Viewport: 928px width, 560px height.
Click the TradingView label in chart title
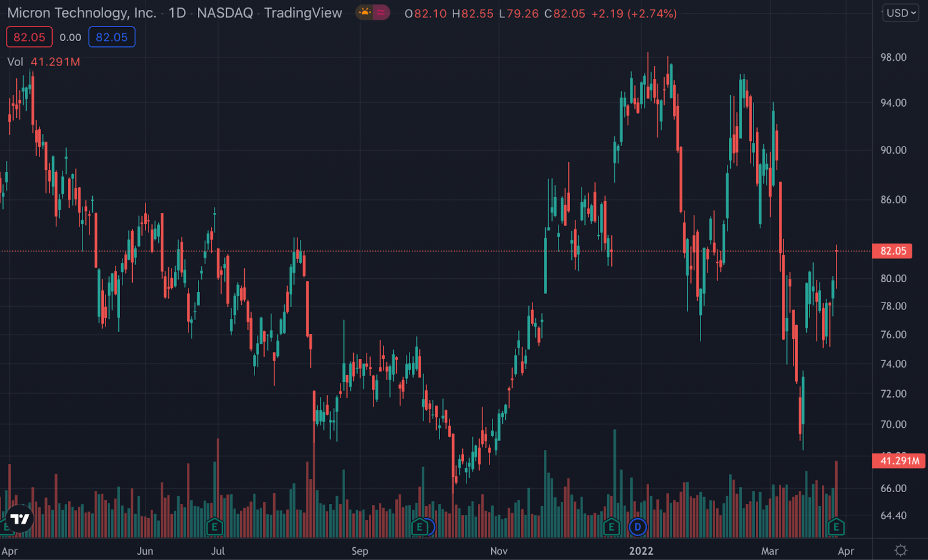[303, 13]
